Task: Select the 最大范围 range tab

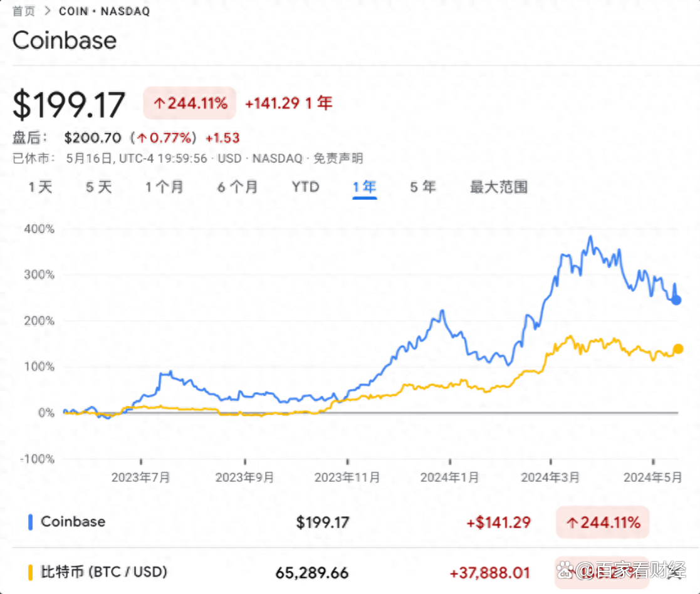Action: [499, 187]
